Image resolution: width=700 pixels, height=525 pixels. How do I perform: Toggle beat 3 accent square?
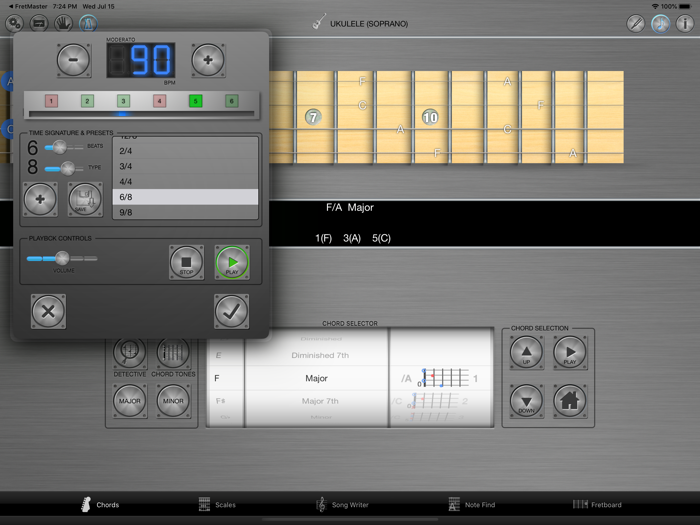[x=124, y=101]
